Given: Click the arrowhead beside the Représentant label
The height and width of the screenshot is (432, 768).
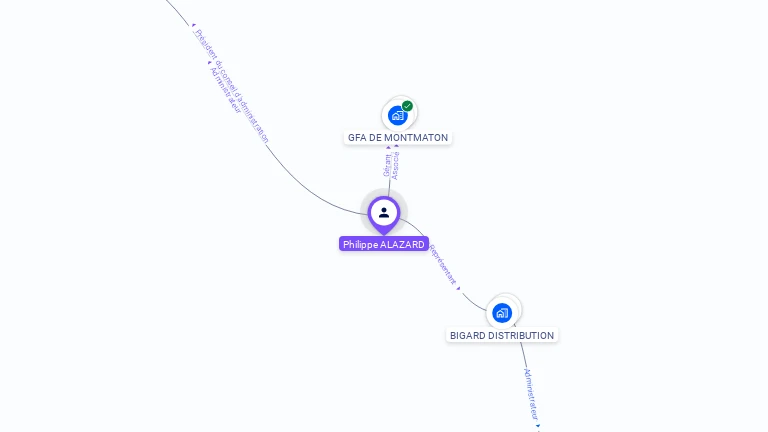Looking at the screenshot, I should coord(458,288).
